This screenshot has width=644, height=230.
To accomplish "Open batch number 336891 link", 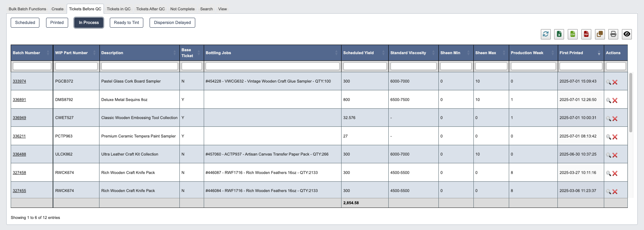I will pos(20,100).
